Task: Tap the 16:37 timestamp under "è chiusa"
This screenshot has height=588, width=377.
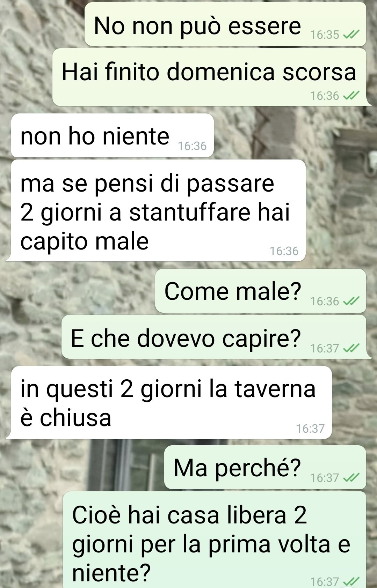Action: point(310,428)
